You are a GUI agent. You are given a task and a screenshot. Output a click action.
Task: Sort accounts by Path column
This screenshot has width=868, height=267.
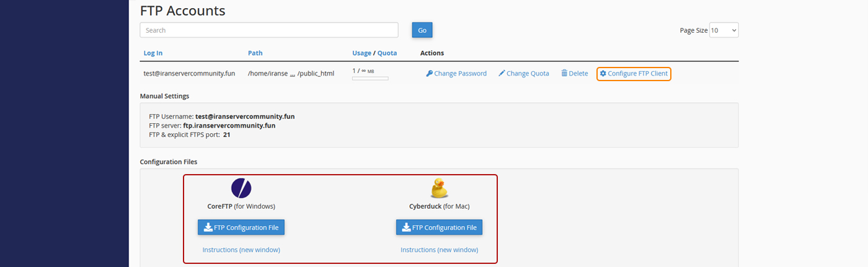click(255, 53)
